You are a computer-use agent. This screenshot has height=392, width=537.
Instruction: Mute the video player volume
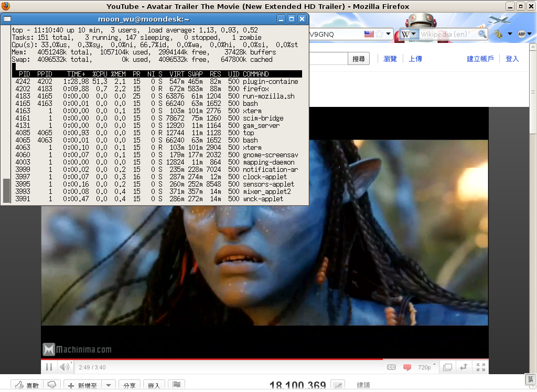click(x=65, y=367)
